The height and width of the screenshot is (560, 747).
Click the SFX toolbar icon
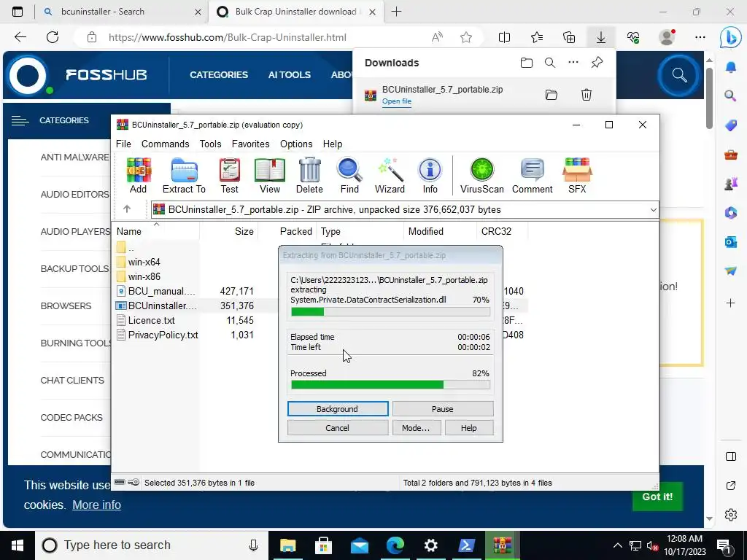577,175
